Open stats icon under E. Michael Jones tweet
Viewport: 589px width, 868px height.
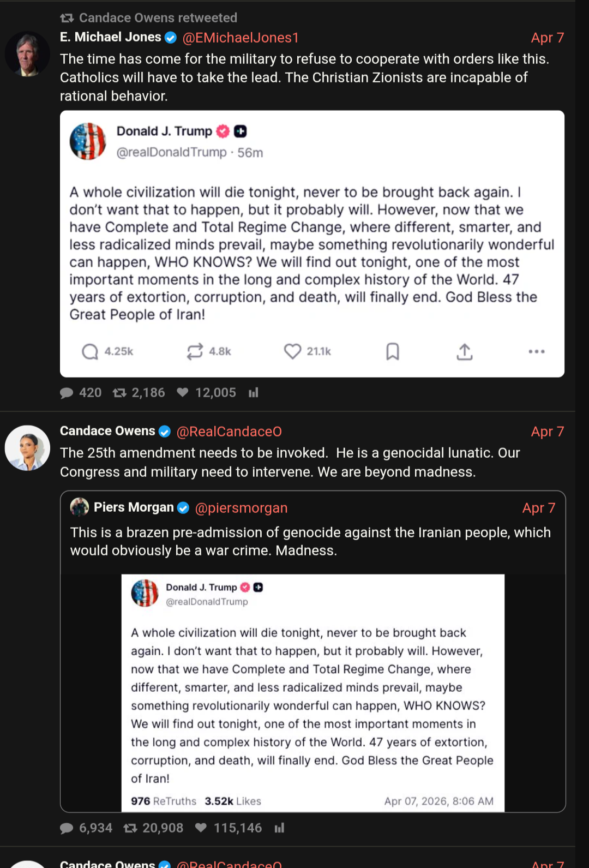[x=254, y=393]
